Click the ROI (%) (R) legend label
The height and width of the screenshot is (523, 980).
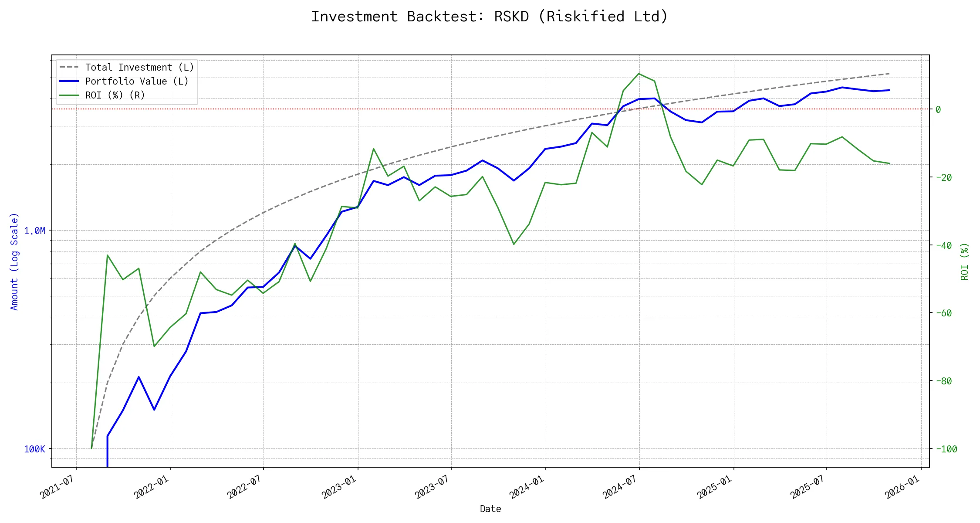pos(115,95)
